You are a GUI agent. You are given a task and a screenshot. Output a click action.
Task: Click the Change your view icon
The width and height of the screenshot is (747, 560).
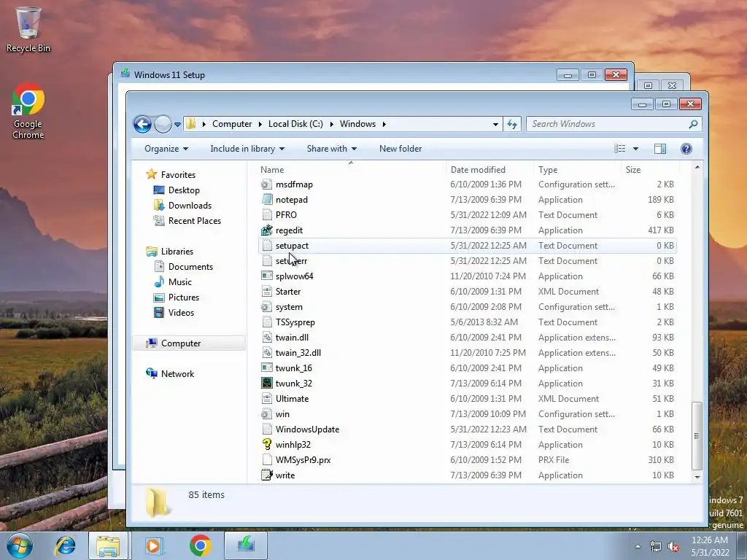620,149
